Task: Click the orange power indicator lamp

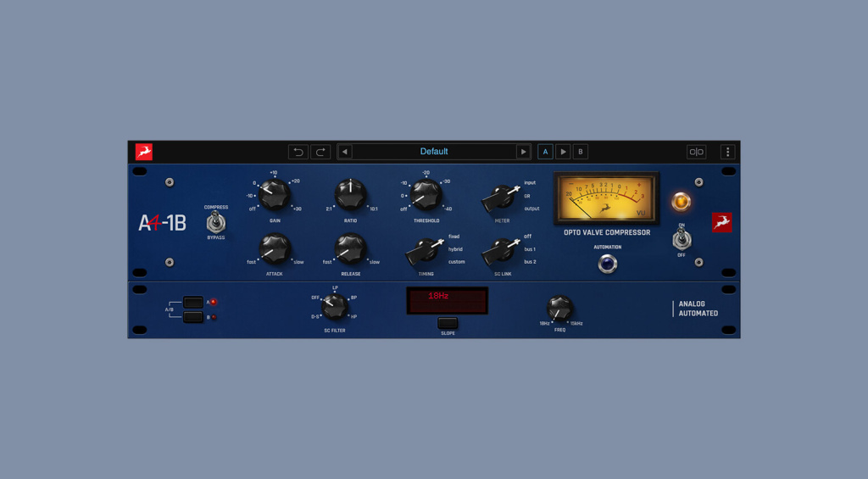Action: (x=681, y=201)
